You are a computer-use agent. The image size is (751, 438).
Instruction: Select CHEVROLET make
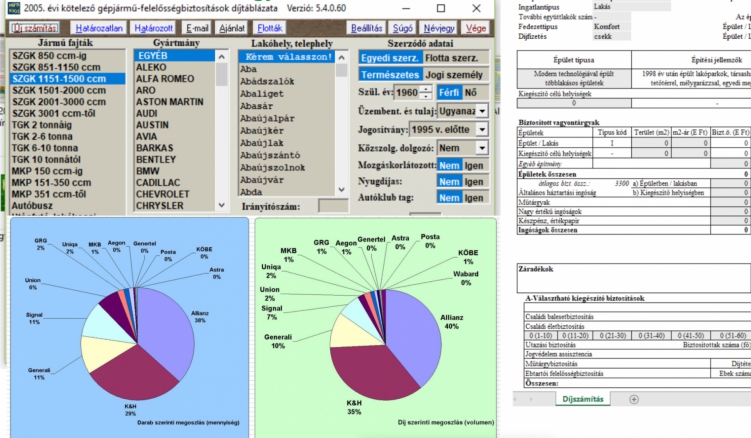tap(174, 194)
